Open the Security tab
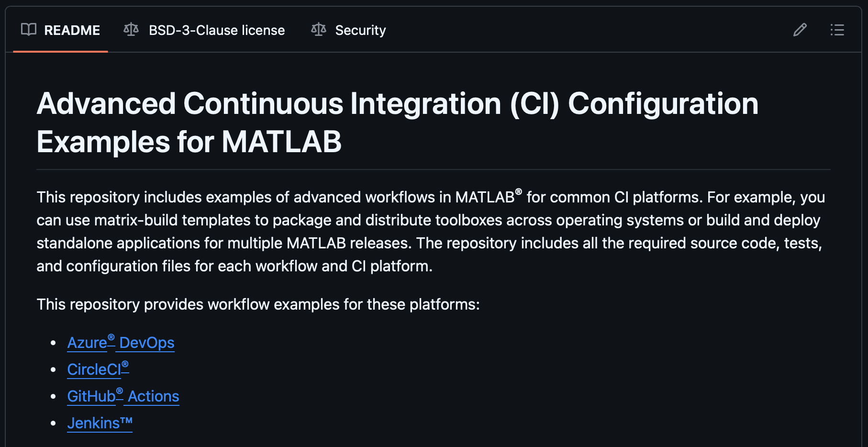Viewport: 868px width, 447px height. point(360,30)
